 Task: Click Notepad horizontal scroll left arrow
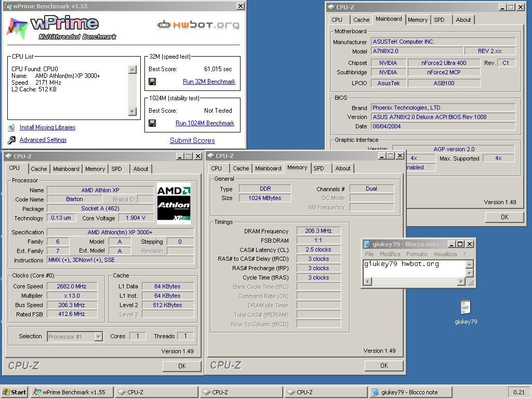367,281
